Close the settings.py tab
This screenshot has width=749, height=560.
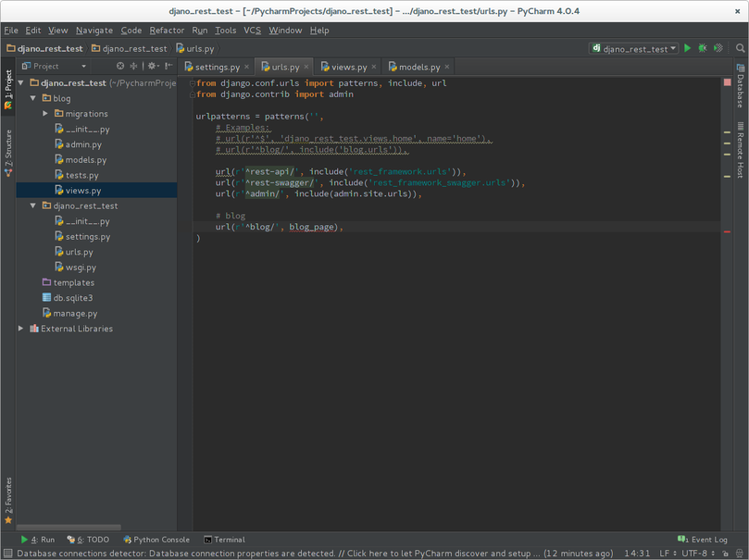tap(246, 67)
